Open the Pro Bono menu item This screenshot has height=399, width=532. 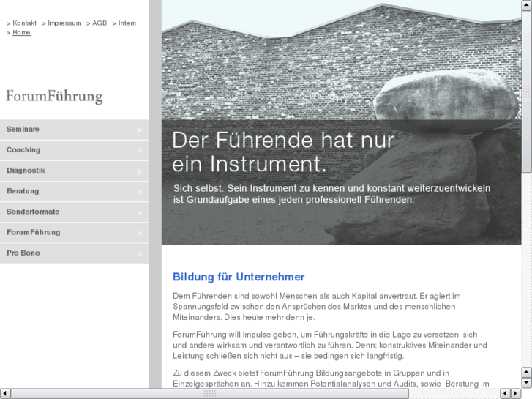point(75,253)
